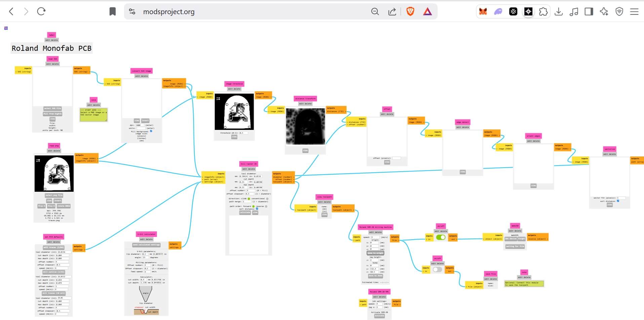Screen dimensions: 644x320
Task: Select reverse path order radio
Action: [266, 206]
